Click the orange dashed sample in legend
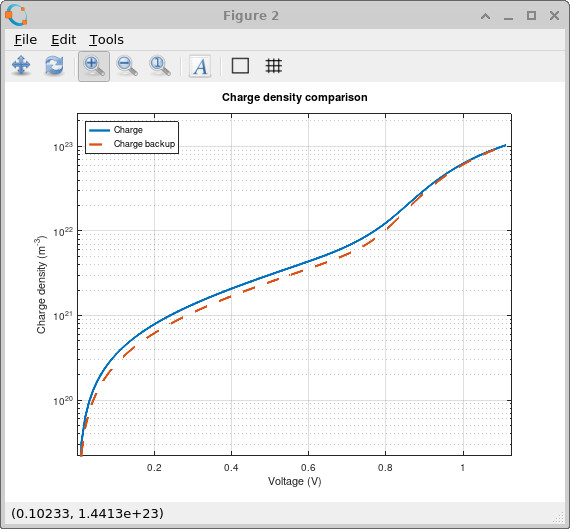 96,144
